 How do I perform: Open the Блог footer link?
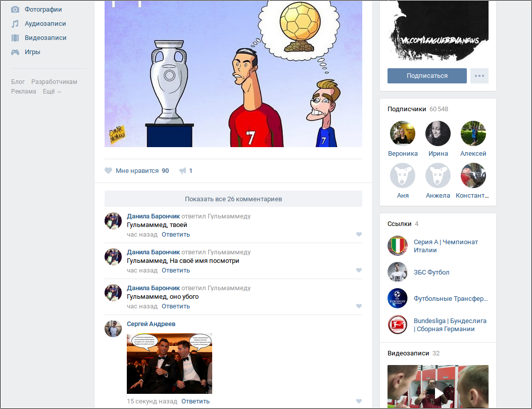(x=18, y=82)
